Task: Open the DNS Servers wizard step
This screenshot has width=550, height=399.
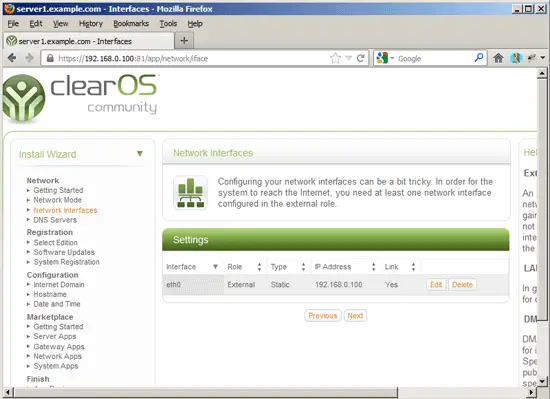Action: click(x=55, y=220)
